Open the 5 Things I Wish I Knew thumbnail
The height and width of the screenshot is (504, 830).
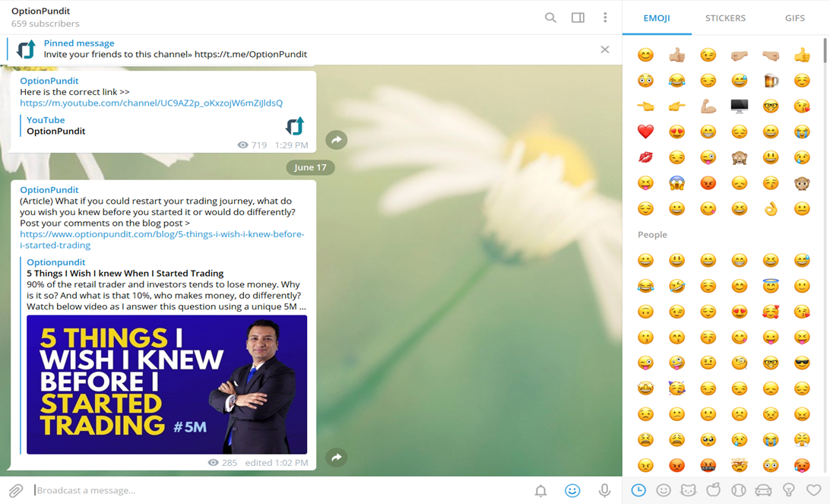[166, 385]
